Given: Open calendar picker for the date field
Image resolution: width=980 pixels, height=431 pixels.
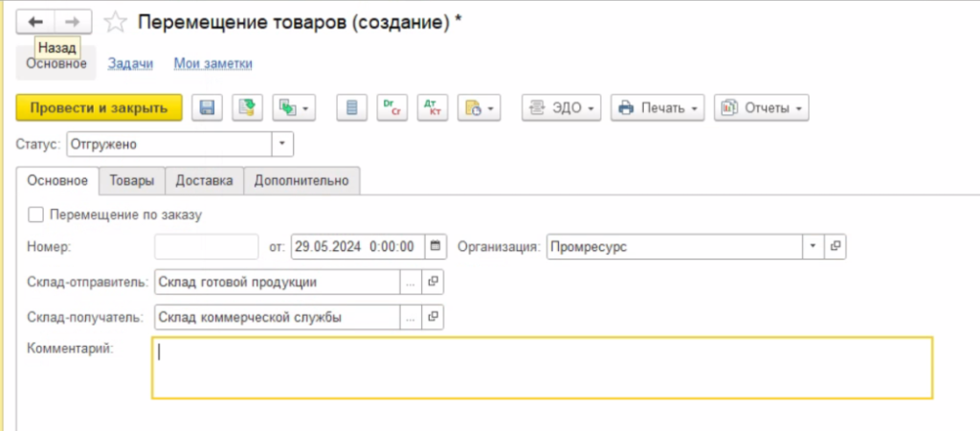Looking at the screenshot, I should 435,246.
